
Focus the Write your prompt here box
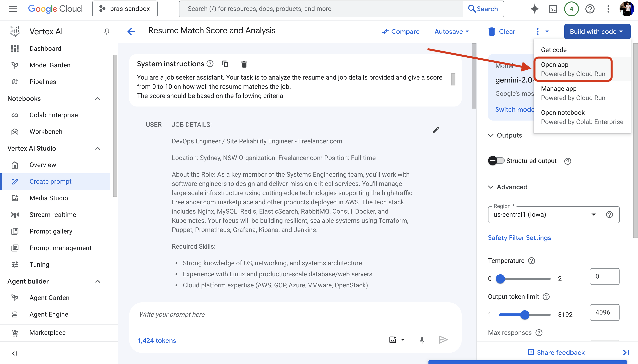295,315
